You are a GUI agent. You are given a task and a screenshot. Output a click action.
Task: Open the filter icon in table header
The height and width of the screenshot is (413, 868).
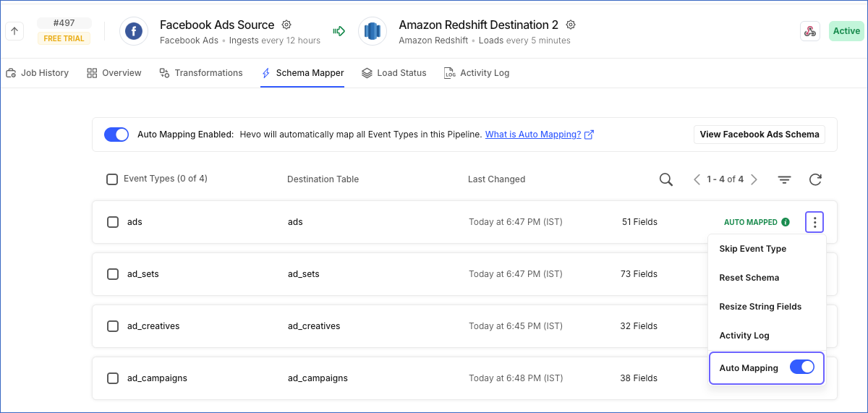pos(784,179)
